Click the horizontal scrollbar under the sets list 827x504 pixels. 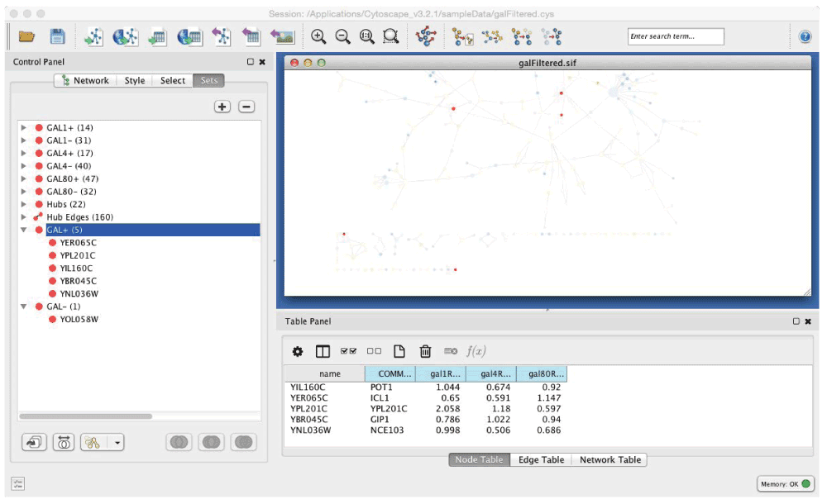click(85, 416)
